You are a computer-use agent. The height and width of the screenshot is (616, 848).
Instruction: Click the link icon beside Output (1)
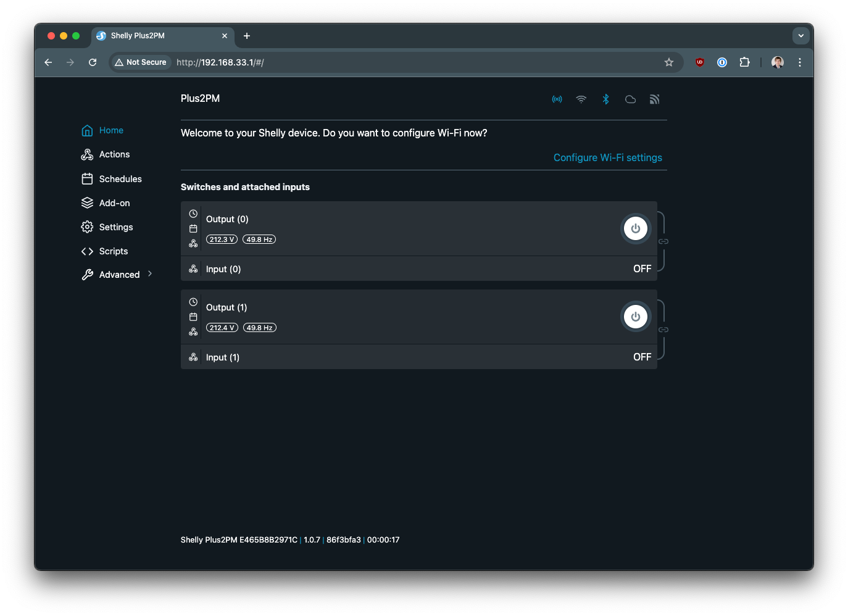click(663, 330)
